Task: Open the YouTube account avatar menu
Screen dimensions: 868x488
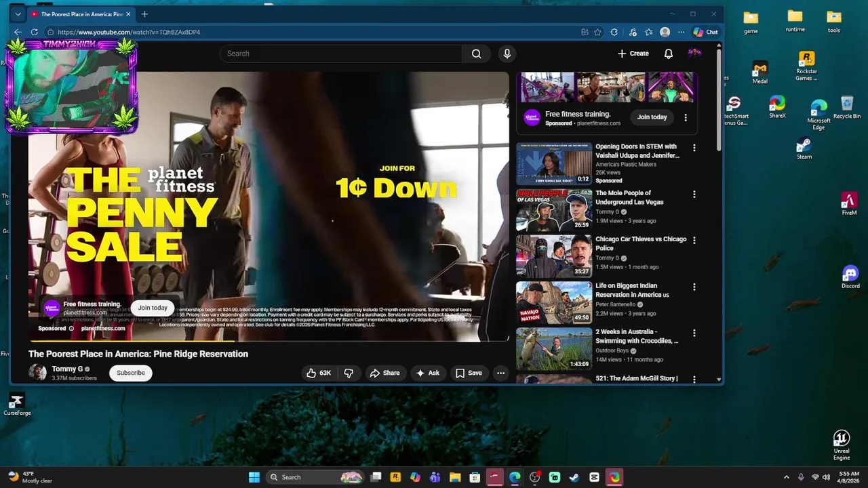Action: [694, 53]
